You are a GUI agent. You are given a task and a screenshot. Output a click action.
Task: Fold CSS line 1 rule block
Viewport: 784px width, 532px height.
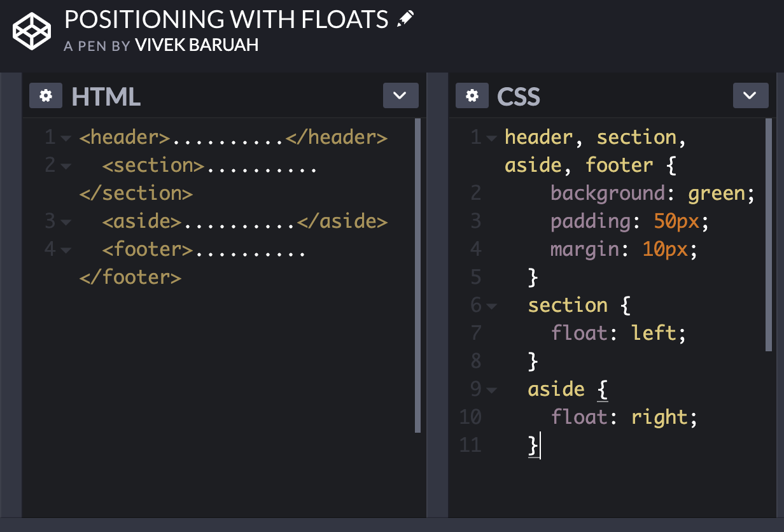[x=491, y=138]
